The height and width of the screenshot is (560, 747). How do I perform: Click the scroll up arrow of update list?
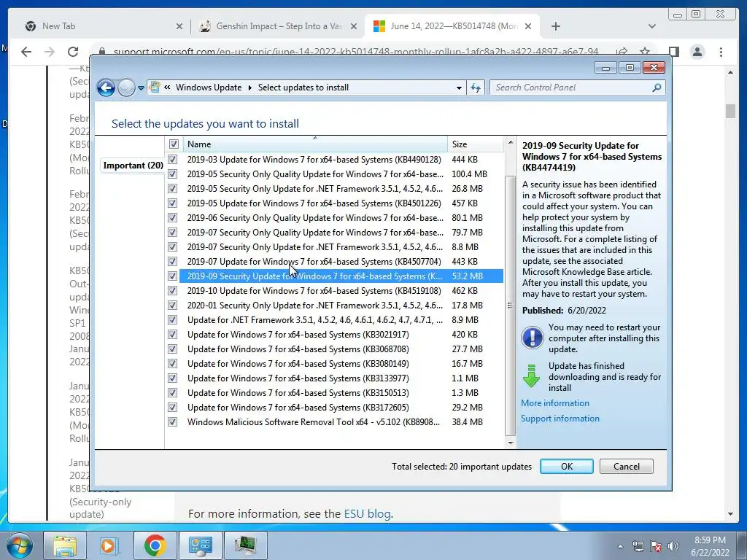[510, 142]
